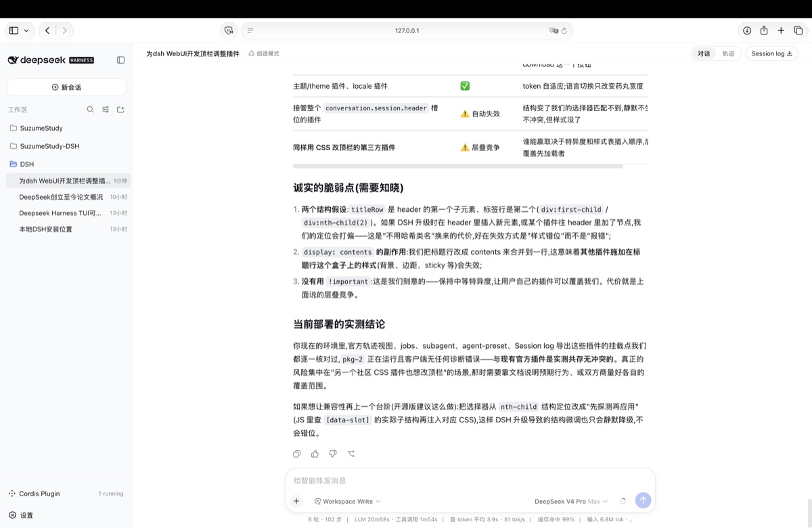Click the [data-slot] code snippet
The image size is (812, 528).
click(348, 420)
